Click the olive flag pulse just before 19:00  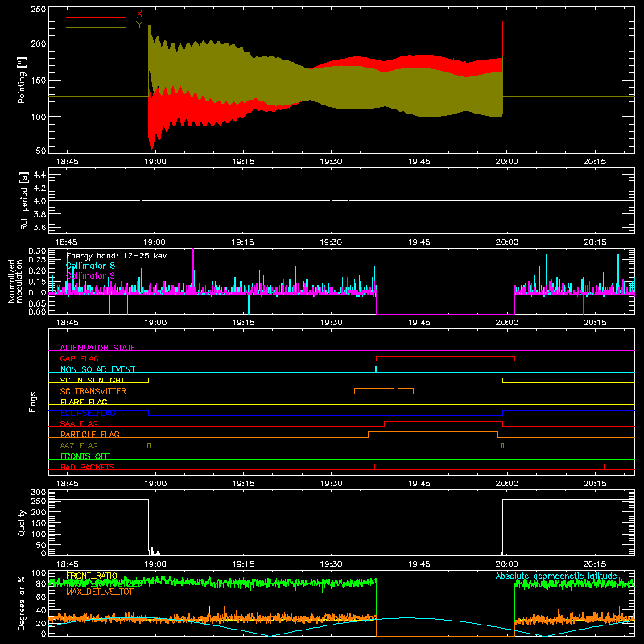[x=149, y=445]
